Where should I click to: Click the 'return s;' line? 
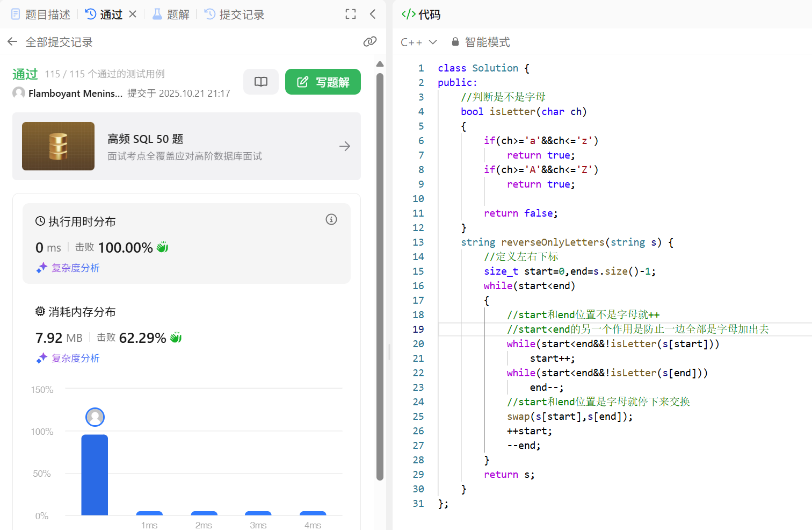click(x=509, y=475)
